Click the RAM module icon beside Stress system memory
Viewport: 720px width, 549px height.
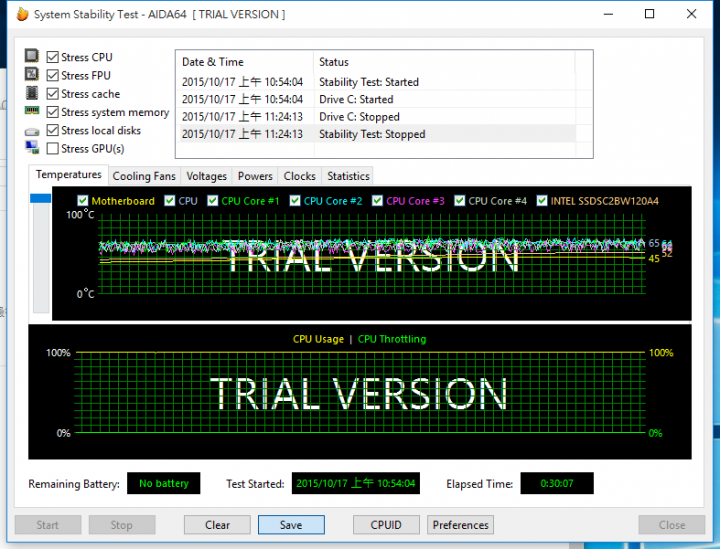point(32,111)
